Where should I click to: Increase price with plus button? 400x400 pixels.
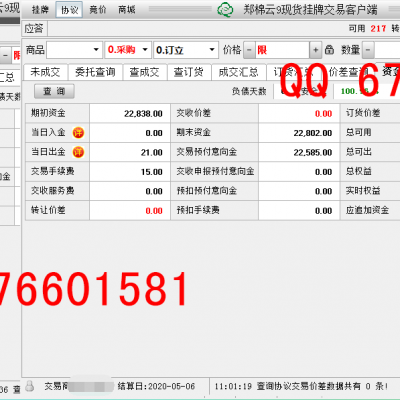[x=315, y=50]
